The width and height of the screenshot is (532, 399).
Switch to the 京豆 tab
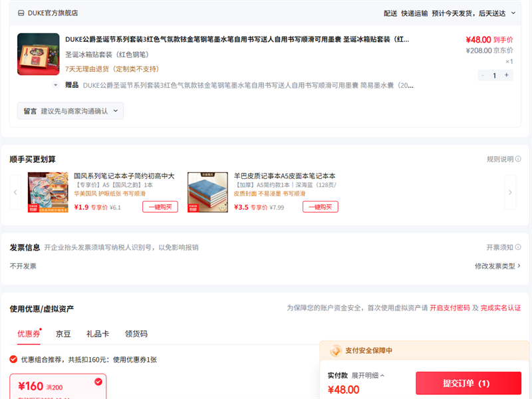click(63, 334)
